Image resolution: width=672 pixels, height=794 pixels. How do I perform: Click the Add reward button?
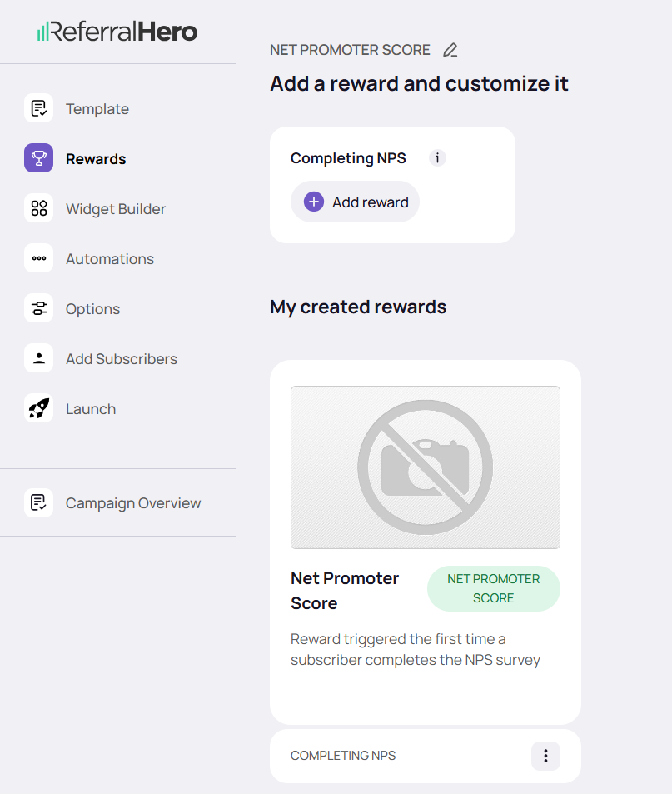point(356,202)
